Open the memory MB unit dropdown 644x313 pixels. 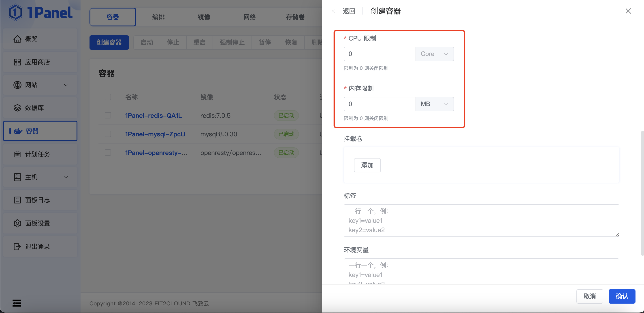pos(435,104)
